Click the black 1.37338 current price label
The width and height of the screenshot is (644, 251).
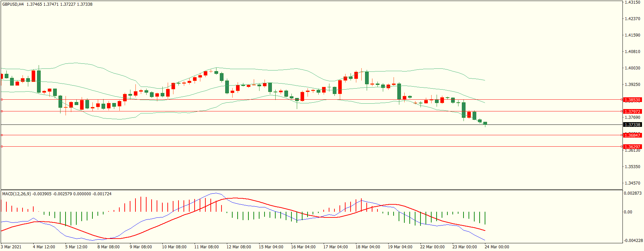click(632, 125)
